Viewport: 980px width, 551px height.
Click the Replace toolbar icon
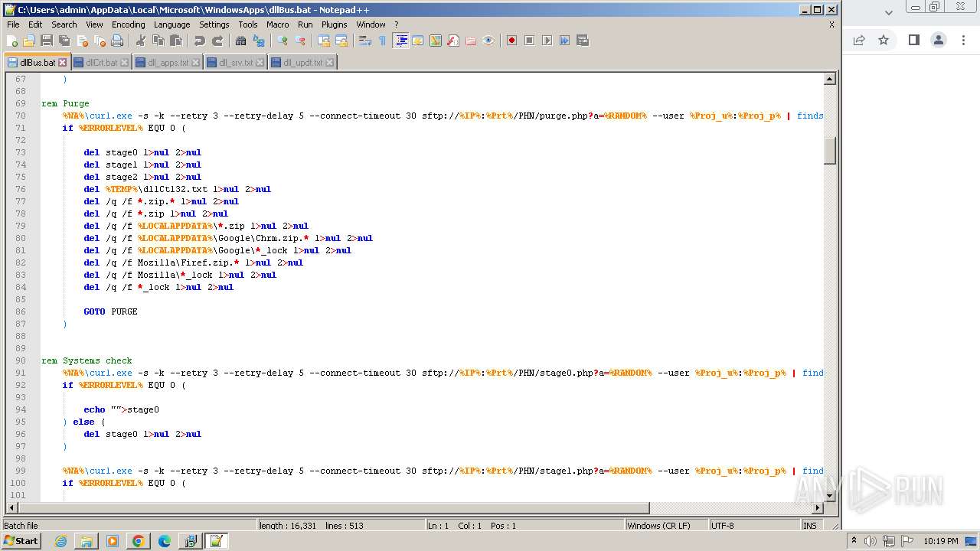click(x=259, y=41)
